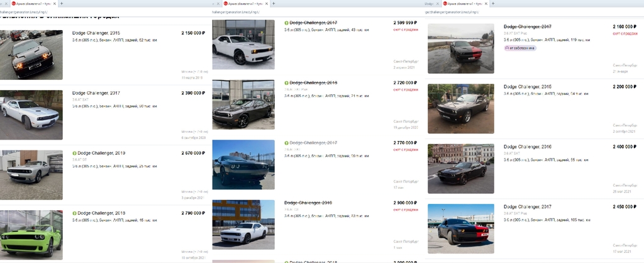Open Dodge Challenger 2015 listing priced 2 150 000 ₽
644x263 pixels.
[x=96, y=33]
